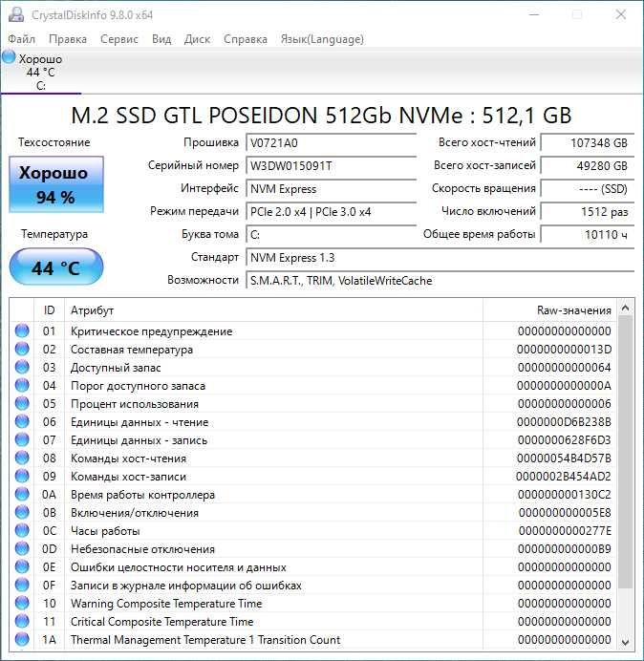Click the CrystalDiskInfo app icon in the title bar
This screenshot has height=661, width=644.
pyautogui.click(x=16, y=14)
